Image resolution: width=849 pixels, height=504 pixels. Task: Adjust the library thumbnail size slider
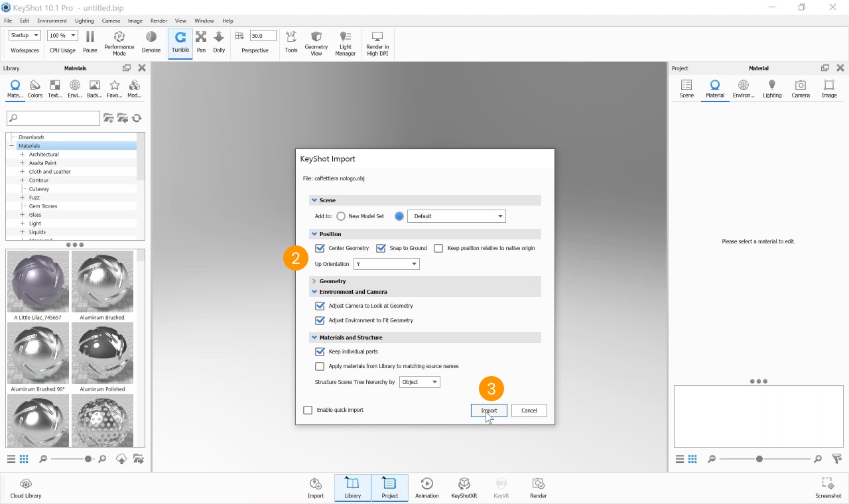[x=88, y=458]
